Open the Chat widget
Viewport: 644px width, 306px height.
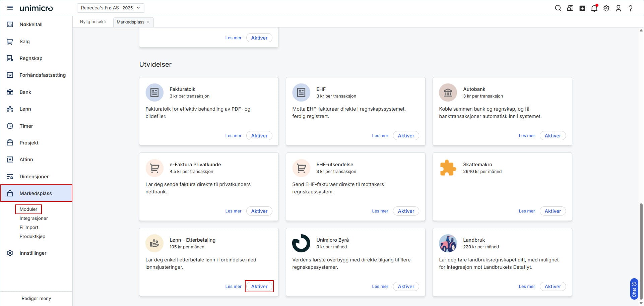(x=634, y=289)
